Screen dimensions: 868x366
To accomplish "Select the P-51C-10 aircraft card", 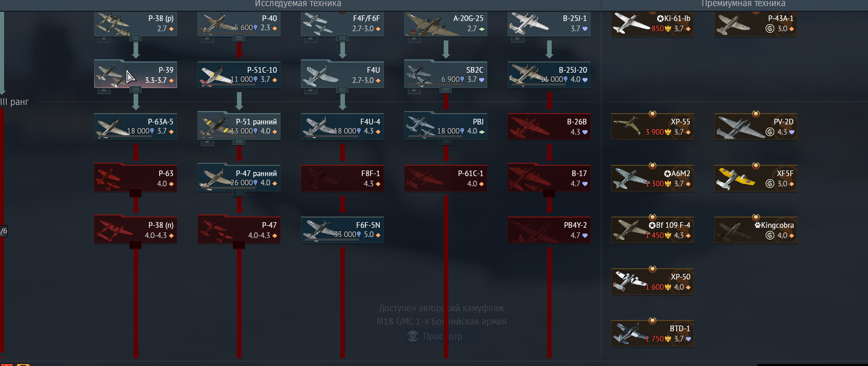I will point(239,74).
